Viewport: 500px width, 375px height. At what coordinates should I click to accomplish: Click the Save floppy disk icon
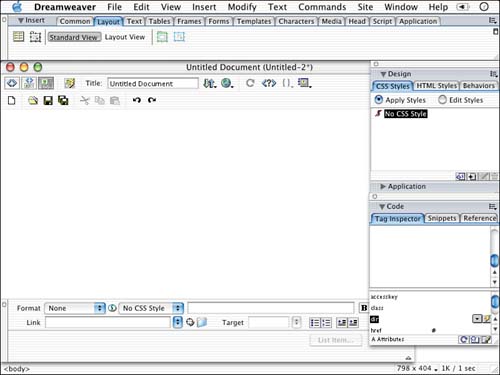[x=48, y=100]
